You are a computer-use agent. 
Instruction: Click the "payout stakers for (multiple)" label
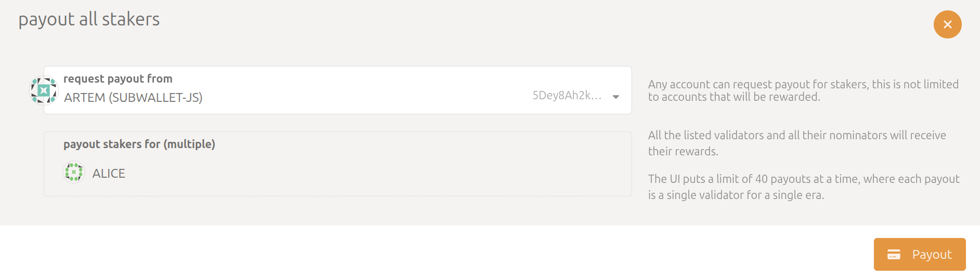[x=139, y=144]
